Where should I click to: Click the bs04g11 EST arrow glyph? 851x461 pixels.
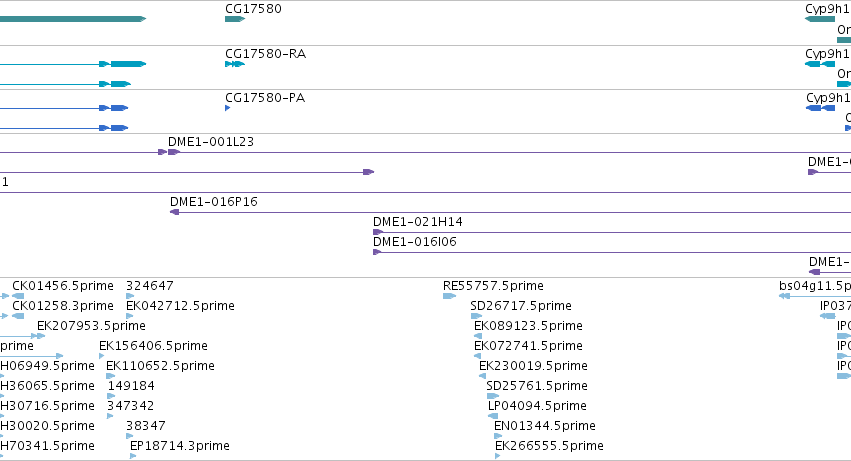point(784,296)
